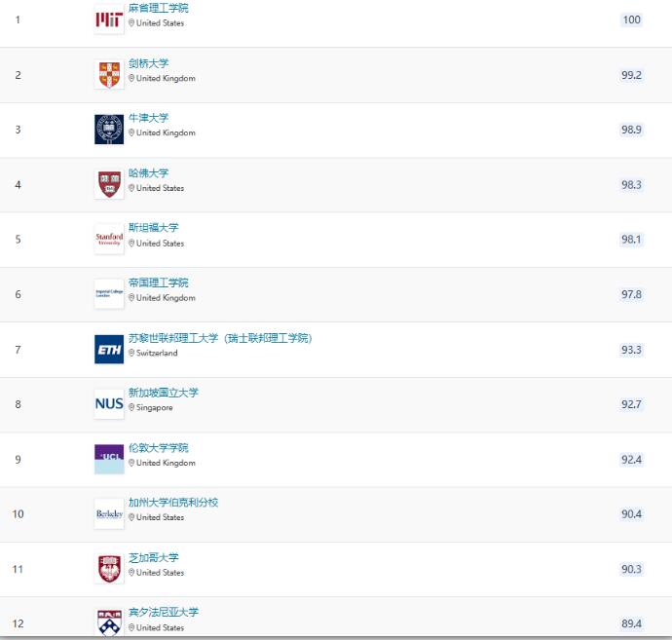Viewport: 672px width, 640px height.
Task: Click the MIT logo icon
Action: (109, 19)
